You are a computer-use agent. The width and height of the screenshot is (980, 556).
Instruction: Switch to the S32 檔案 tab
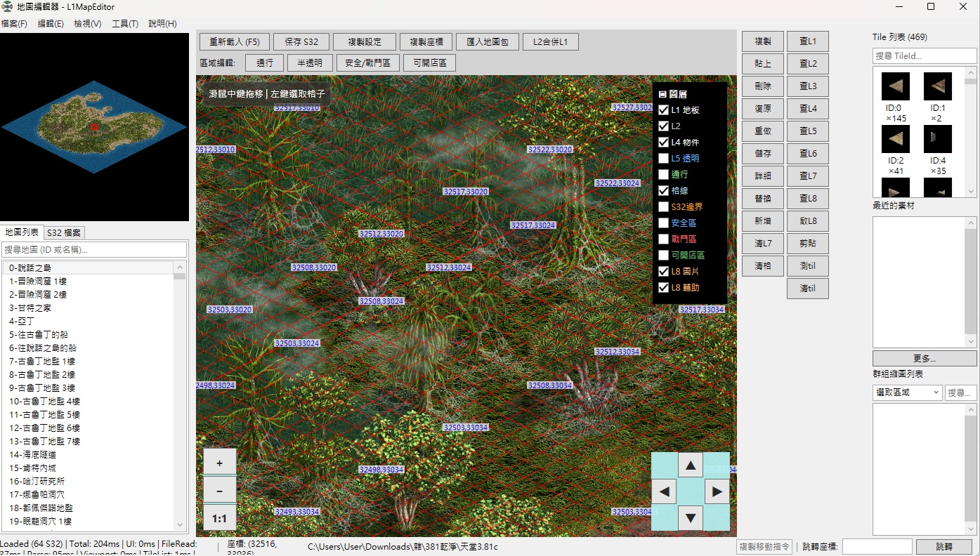(x=64, y=233)
